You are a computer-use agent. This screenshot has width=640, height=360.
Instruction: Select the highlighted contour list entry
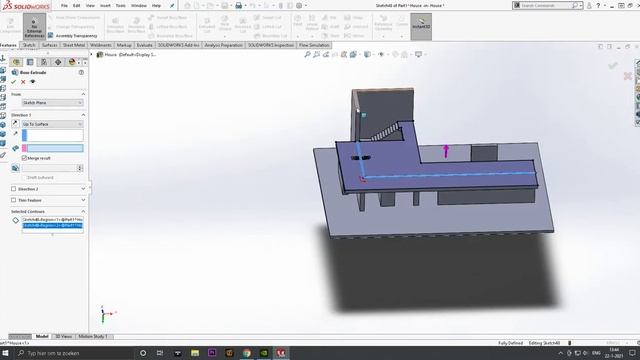coord(53,225)
